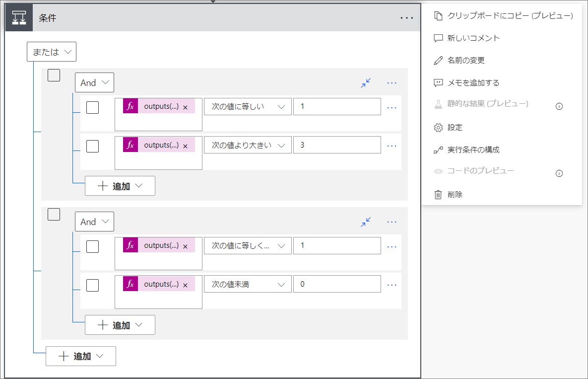The width and height of the screenshot is (588, 379).
Task: Remove outputs token in 次の値未満 row
Action: [185, 285]
